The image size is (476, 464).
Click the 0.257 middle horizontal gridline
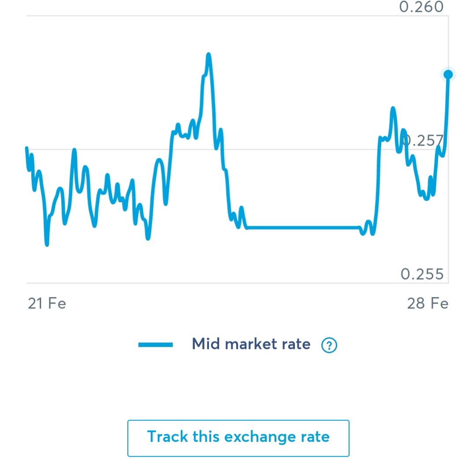pyautogui.click(x=237, y=149)
